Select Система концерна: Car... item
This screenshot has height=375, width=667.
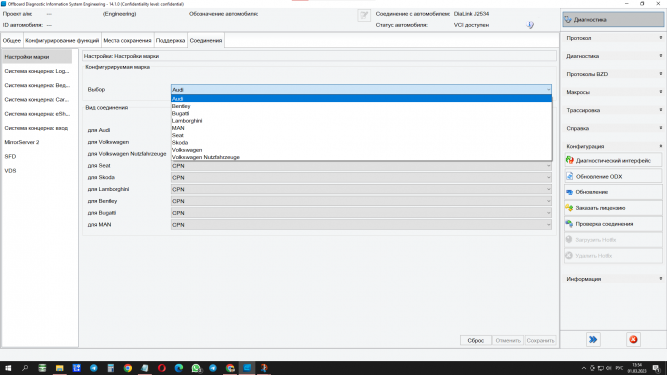(x=37, y=99)
